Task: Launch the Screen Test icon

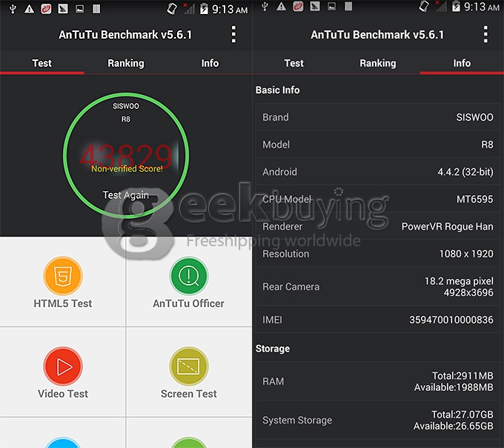Action: [189, 366]
